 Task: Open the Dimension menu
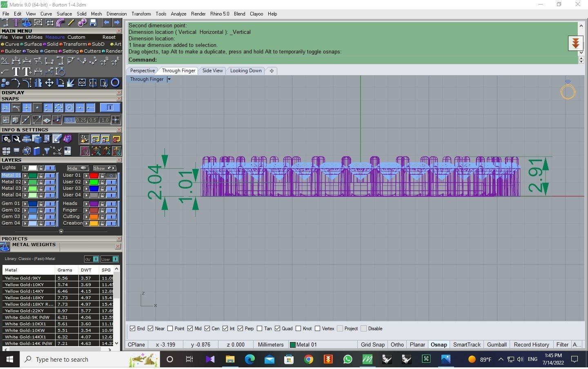tap(116, 14)
